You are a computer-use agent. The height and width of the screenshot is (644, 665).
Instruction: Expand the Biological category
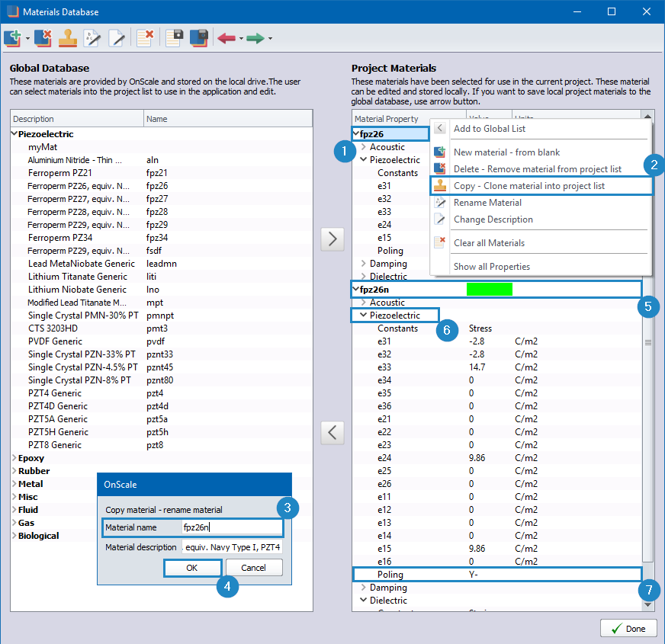point(14,536)
